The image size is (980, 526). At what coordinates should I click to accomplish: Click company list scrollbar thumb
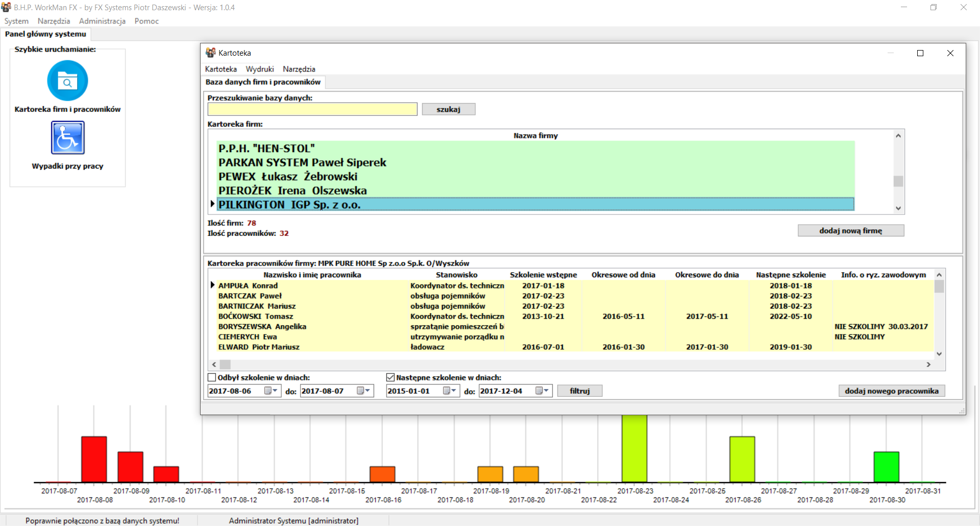898,181
